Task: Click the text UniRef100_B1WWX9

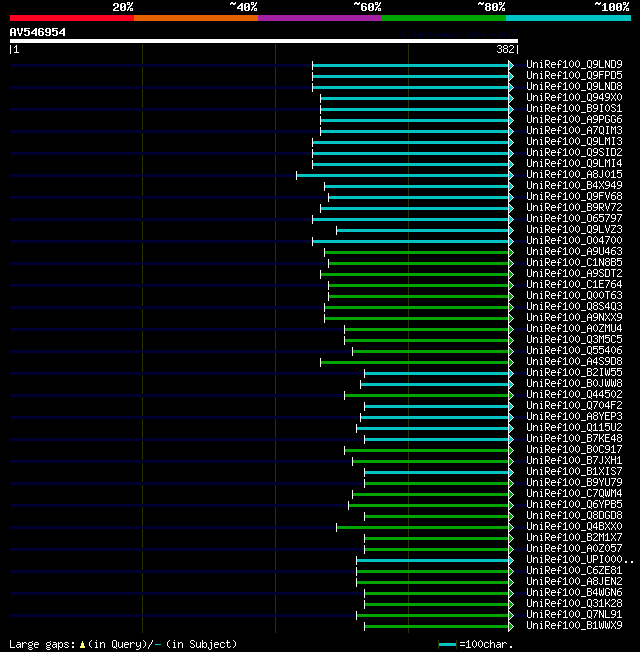Action: click(x=574, y=625)
